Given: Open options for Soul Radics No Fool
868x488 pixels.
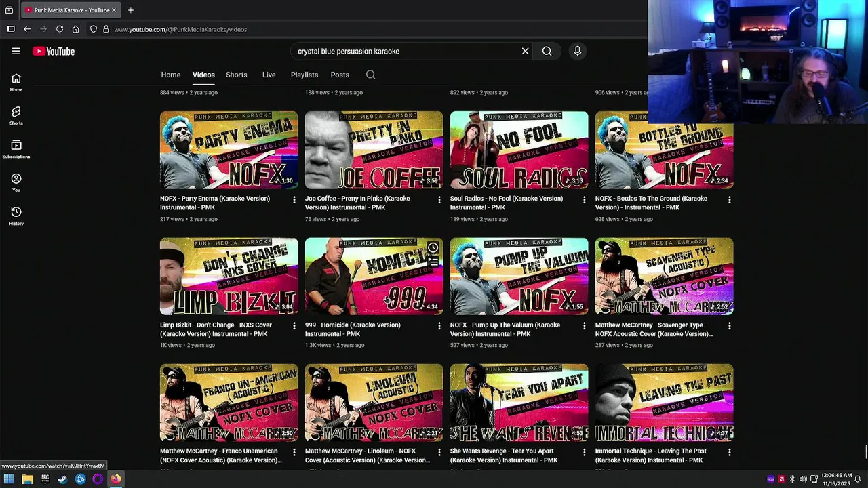Looking at the screenshot, I should 584,200.
